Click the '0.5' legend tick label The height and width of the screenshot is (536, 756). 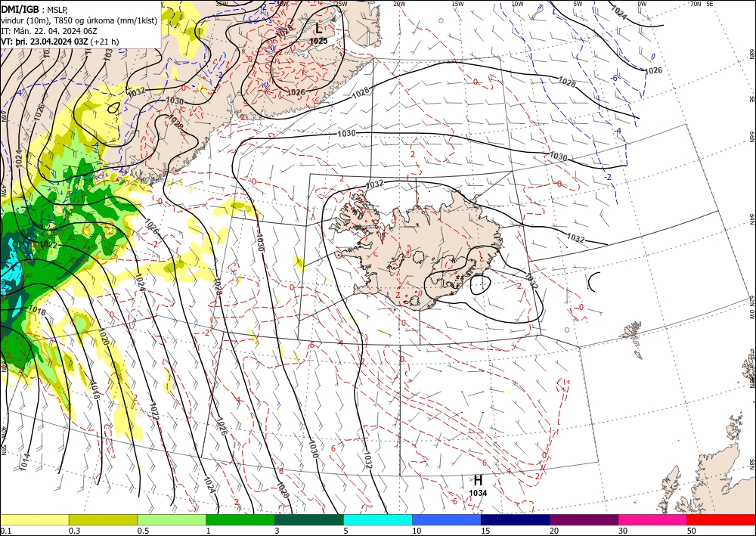click(x=143, y=531)
